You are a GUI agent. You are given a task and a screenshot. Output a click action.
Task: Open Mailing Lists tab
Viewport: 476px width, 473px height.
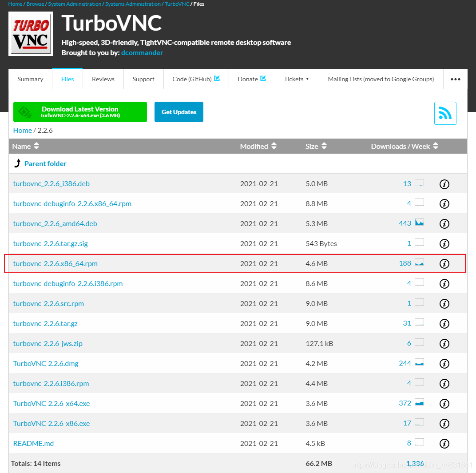tap(381, 79)
